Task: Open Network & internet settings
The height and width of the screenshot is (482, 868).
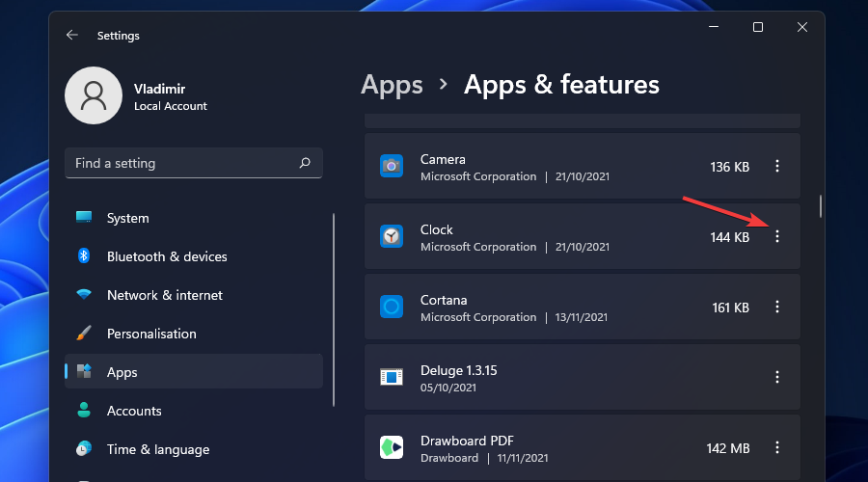Action: pos(194,295)
